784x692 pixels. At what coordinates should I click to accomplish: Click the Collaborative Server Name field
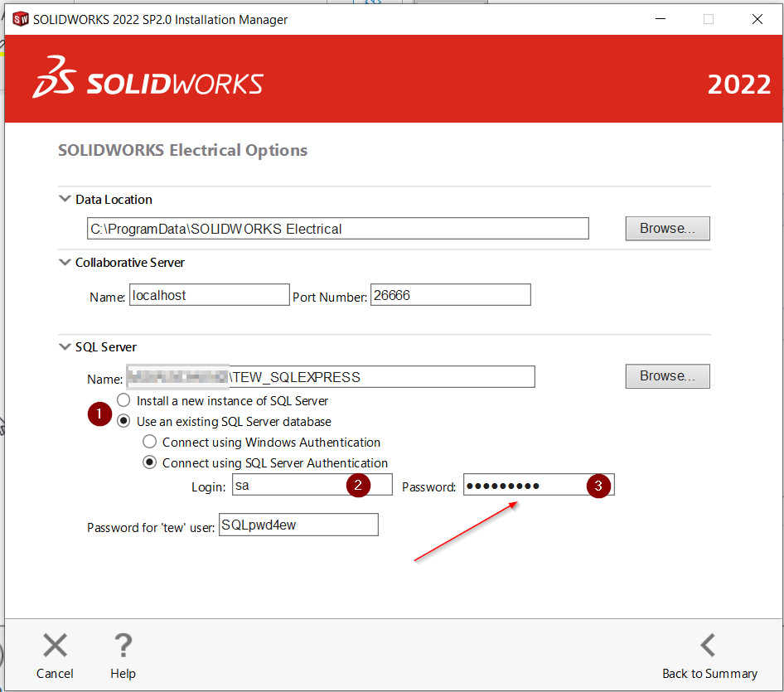(209, 295)
